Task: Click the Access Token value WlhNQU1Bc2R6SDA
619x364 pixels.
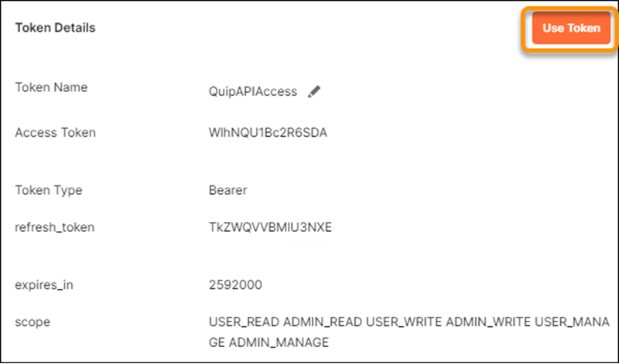Action: click(268, 133)
